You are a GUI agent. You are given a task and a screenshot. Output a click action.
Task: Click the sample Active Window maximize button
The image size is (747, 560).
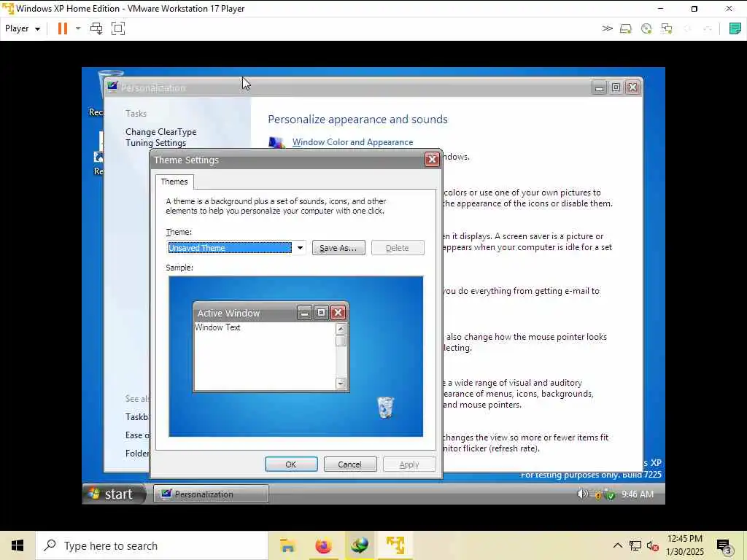pos(321,313)
